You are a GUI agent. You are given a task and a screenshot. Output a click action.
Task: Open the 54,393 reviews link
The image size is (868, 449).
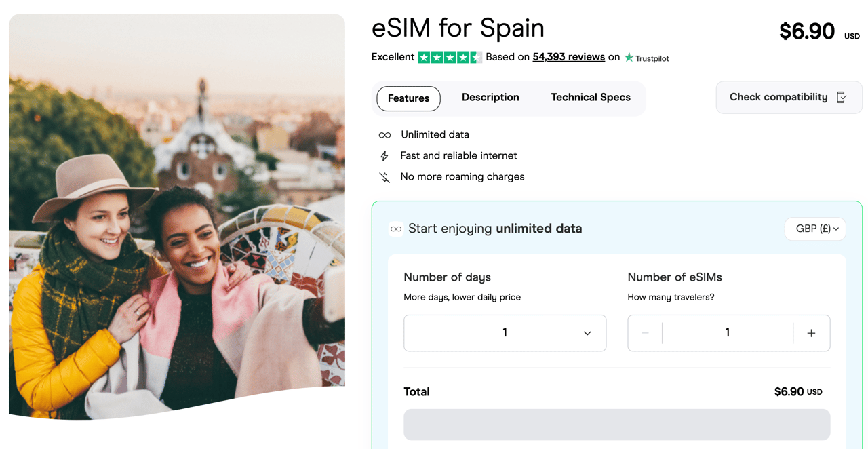pyautogui.click(x=569, y=57)
